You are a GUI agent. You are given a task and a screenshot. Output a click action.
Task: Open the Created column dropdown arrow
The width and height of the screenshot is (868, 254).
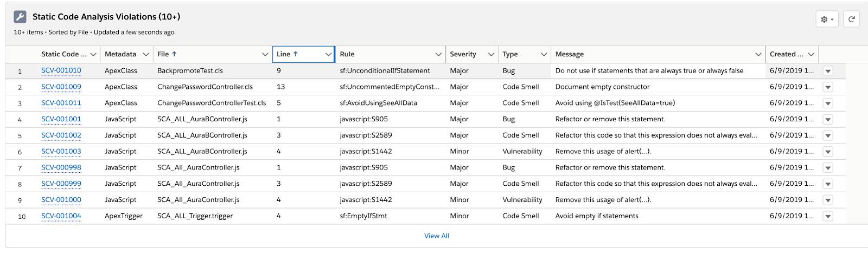tap(811, 54)
